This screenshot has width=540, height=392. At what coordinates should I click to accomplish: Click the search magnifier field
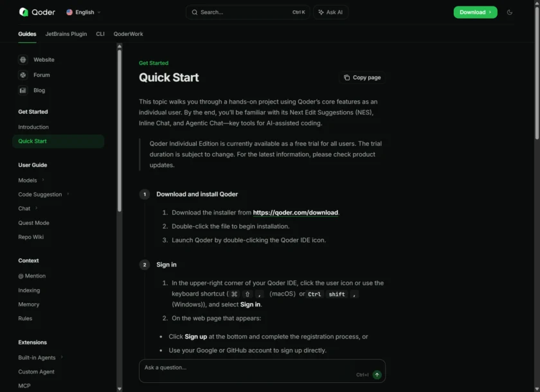(x=248, y=12)
